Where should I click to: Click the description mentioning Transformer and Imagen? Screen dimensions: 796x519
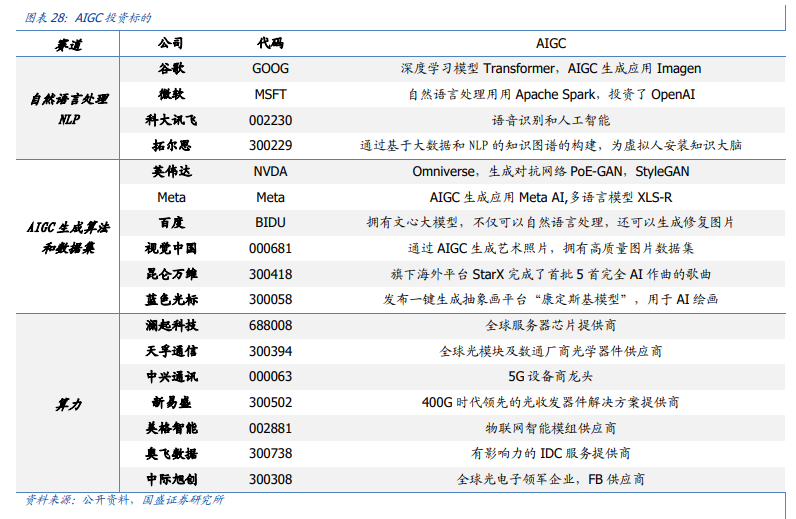pos(551,69)
